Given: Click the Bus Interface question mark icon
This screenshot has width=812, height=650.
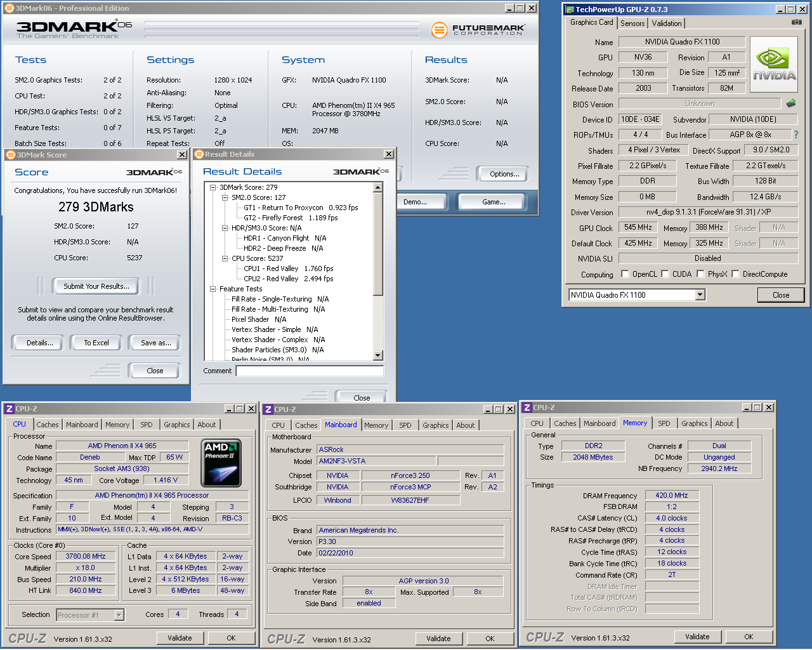Looking at the screenshot, I should 796,135.
